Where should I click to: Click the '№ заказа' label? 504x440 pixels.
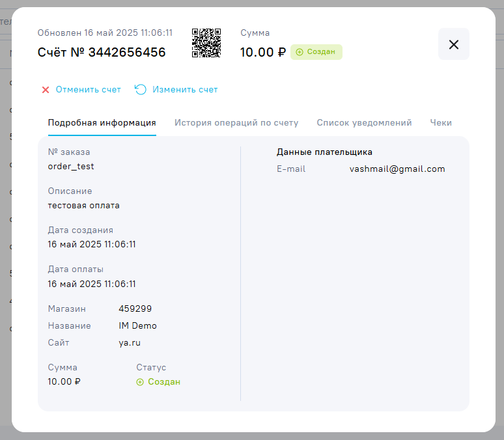tap(69, 152)
